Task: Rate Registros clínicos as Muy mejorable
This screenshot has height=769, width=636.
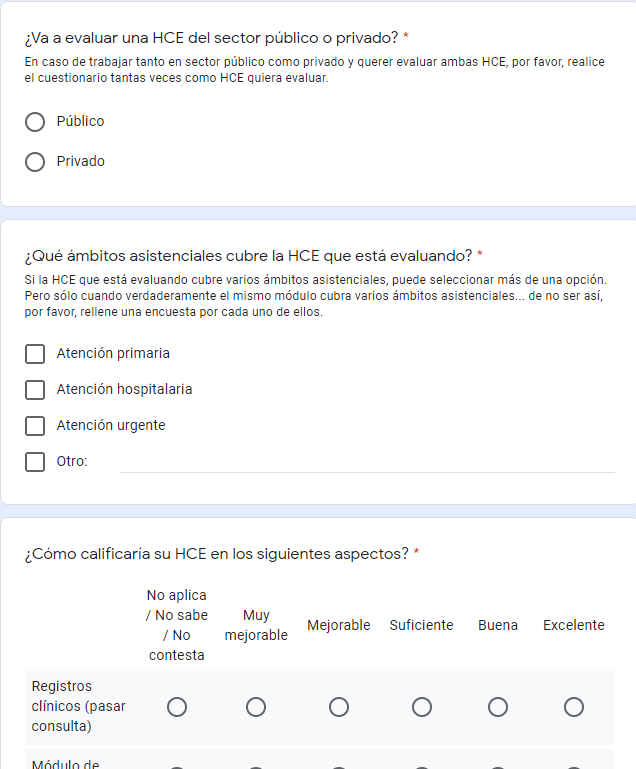Action: pyautogui.click(x=256, y=707)
